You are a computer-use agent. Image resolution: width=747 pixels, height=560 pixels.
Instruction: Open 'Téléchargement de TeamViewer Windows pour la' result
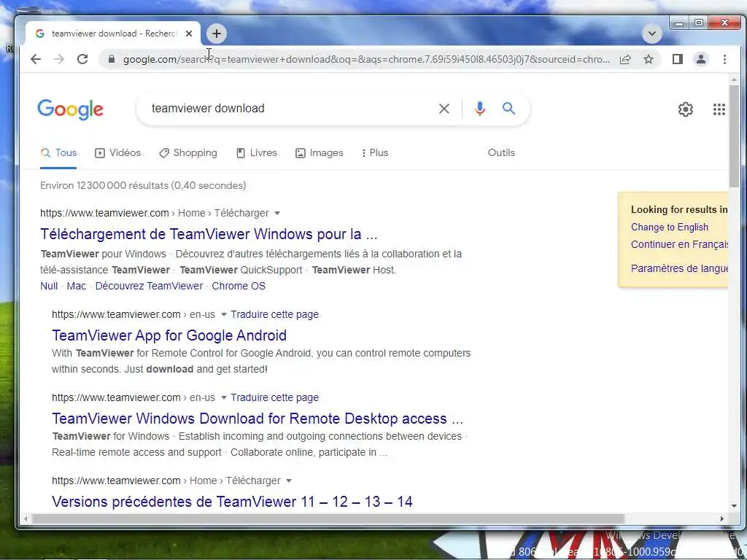coord(209,234)
